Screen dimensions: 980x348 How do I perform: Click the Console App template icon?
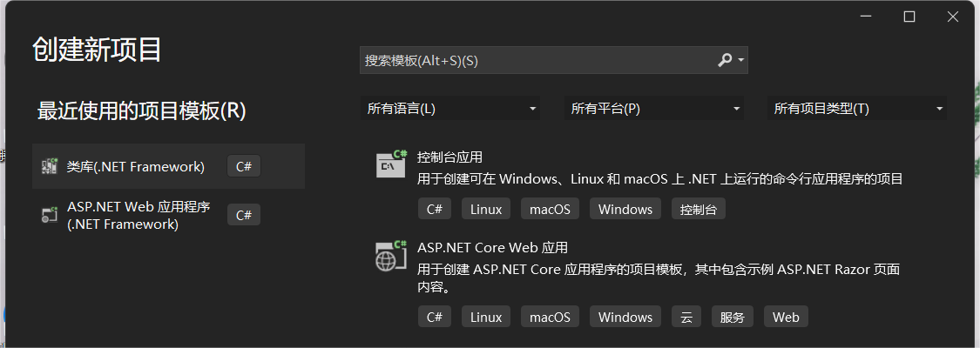[x=391, y=164]
